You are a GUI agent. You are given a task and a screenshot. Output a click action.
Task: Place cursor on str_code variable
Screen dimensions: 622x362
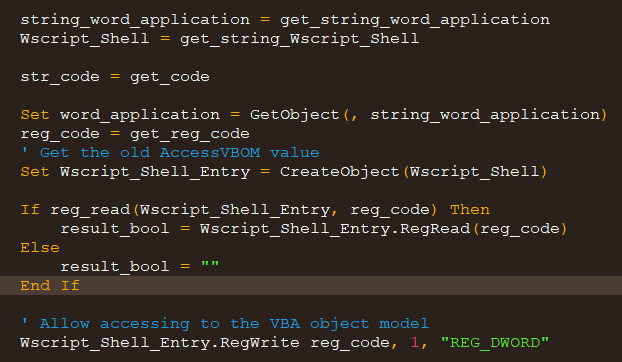[x=60, y=77]
